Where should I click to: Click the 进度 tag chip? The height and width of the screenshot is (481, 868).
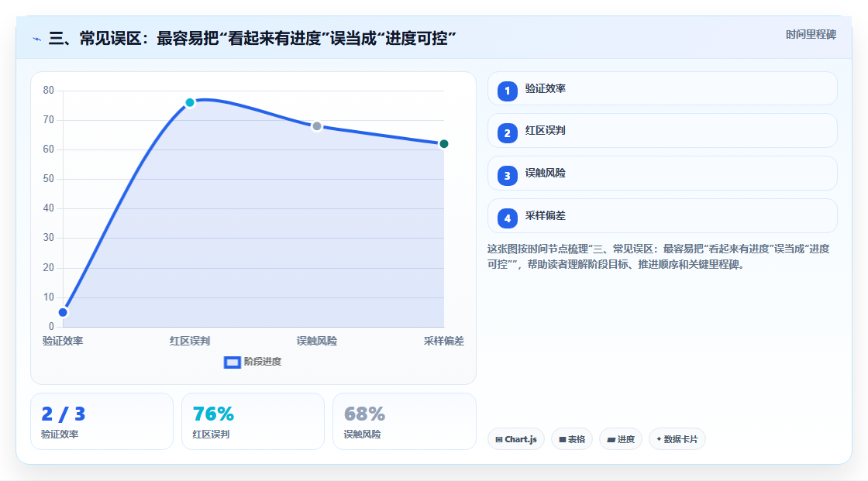click(x=621, y=439)
